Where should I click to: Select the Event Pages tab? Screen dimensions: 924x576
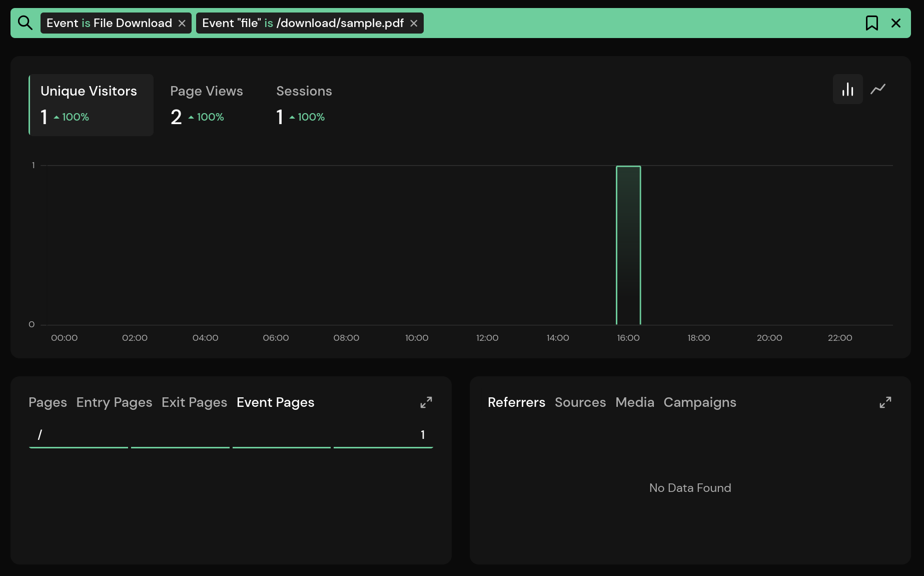[275, 402]
